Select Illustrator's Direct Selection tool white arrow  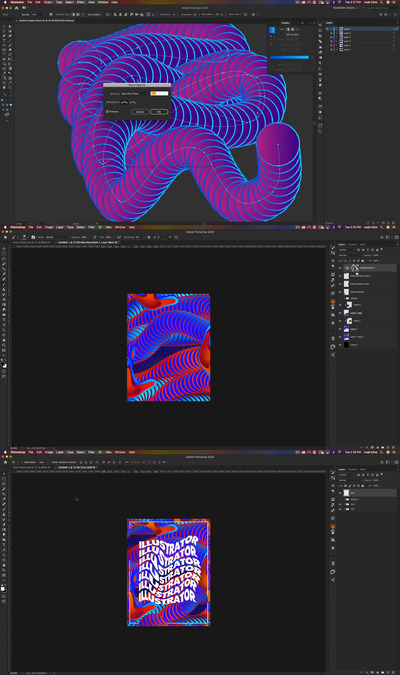9,26
